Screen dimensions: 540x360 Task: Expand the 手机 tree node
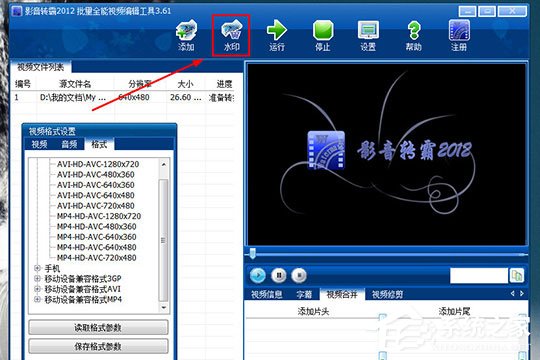tap(37, 268)
